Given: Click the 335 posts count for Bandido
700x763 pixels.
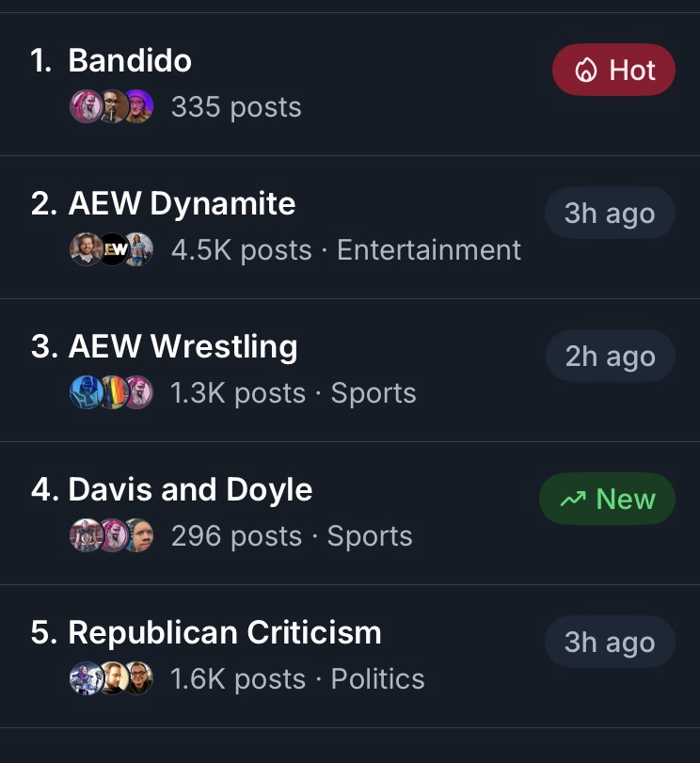Looking at the screenshot, I should point(236,107).
